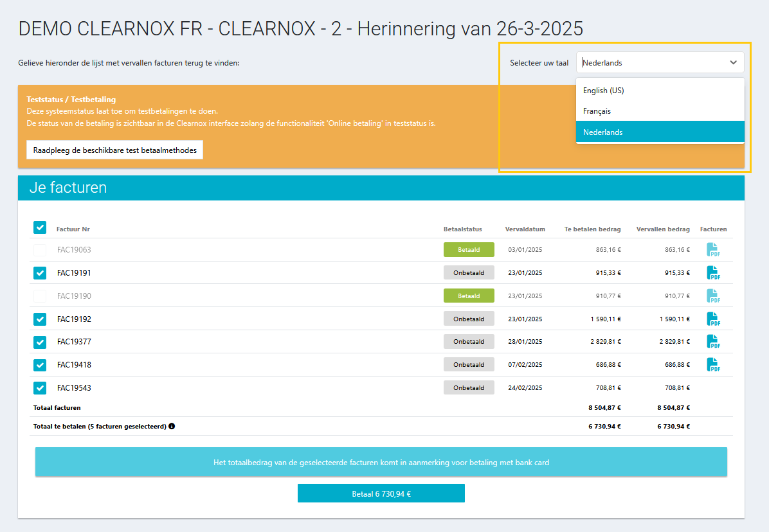Image resolution: width=769 pixels, height=532 pixels.
Task: Download PDF of invoice FAC19191
Action: pyautogui.click(x=713, y=273)
